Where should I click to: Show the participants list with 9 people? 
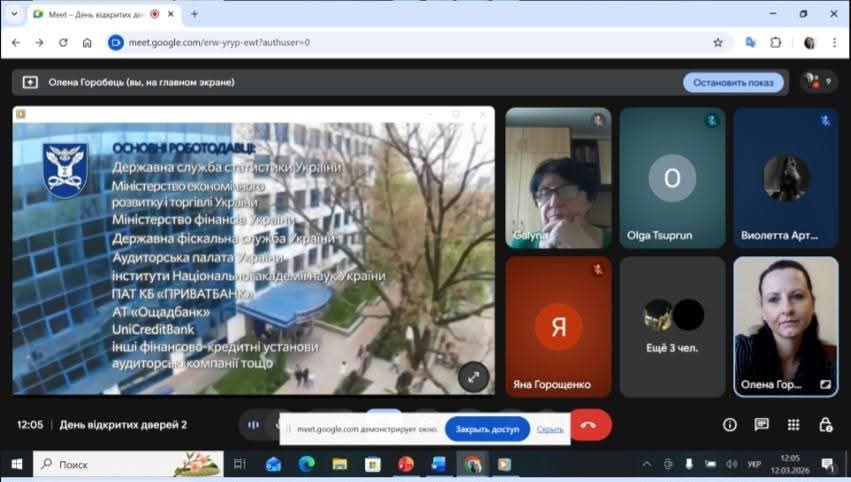[818, 82]
